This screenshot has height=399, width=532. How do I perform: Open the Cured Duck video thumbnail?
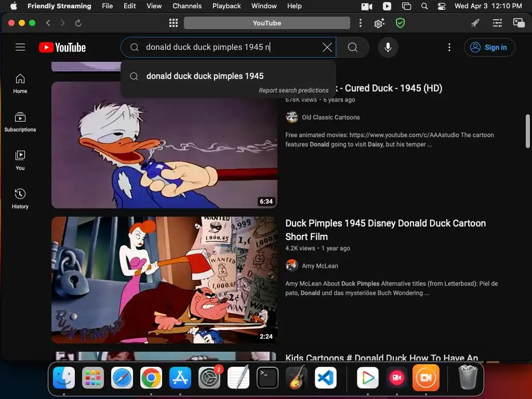pos(164,145)
